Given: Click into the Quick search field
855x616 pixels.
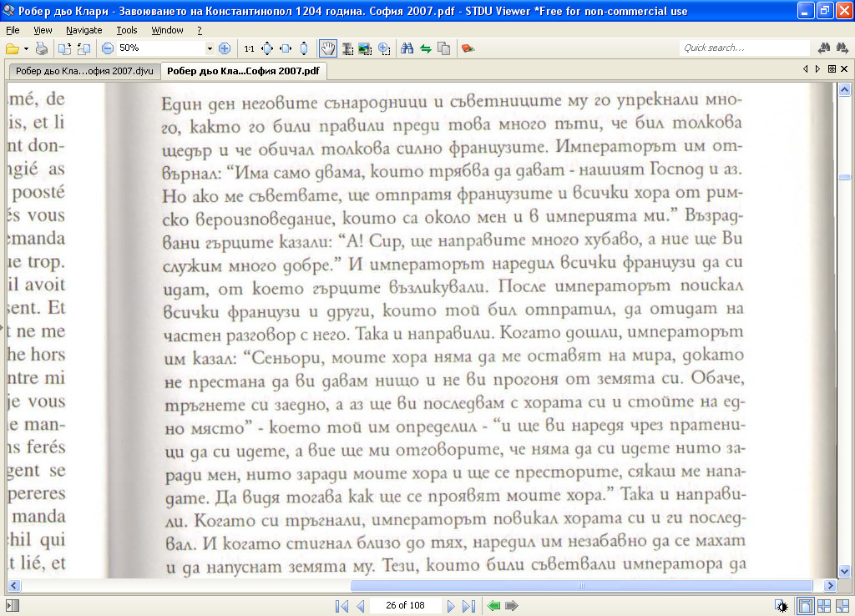Looking at the screenshot, I should (743, 48).
